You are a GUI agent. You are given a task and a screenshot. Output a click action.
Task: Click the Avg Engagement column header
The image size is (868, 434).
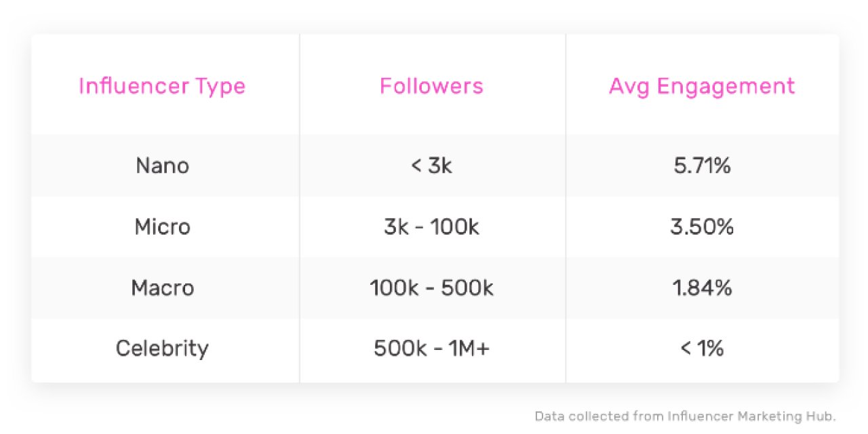702,86
